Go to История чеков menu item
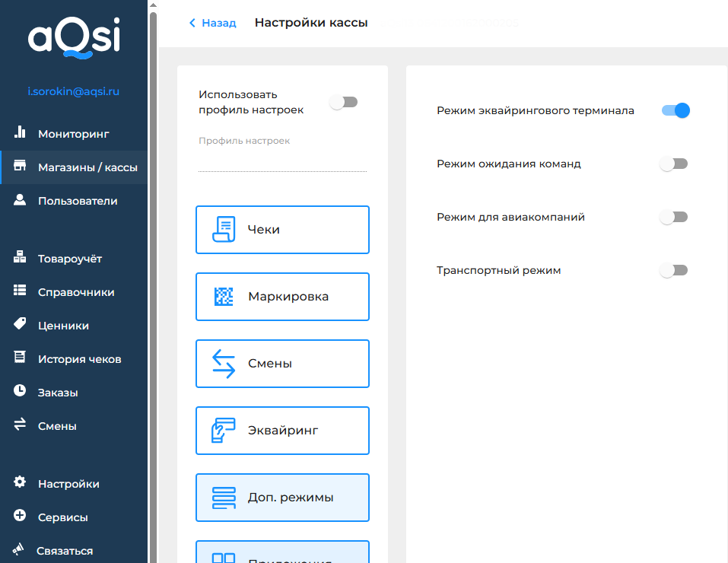728x563 pixels. 79,359
